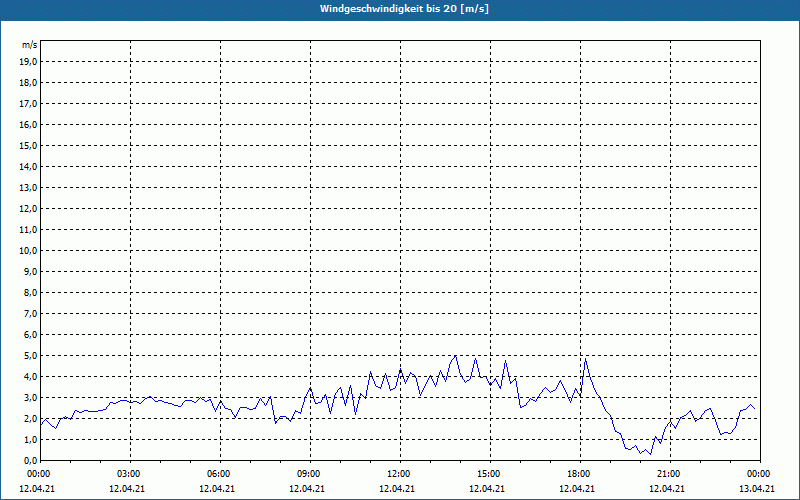Select the 12,0 y-axis label

29,209
